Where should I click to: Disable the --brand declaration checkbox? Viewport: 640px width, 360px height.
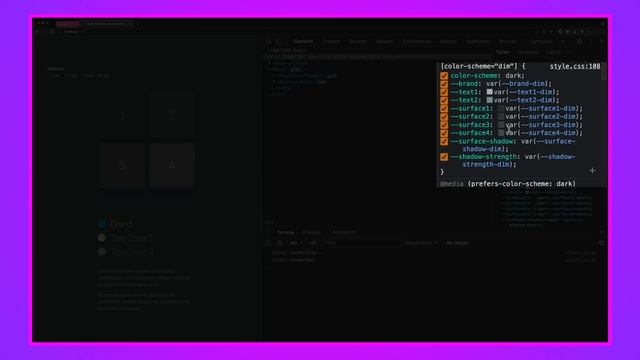(444, 84)
